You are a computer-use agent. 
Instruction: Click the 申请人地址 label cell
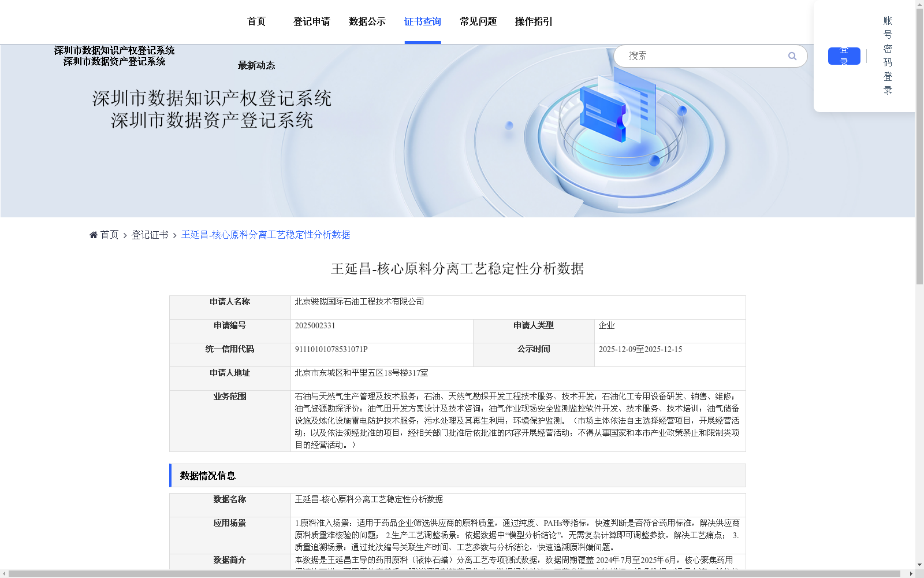pos(230,379)
